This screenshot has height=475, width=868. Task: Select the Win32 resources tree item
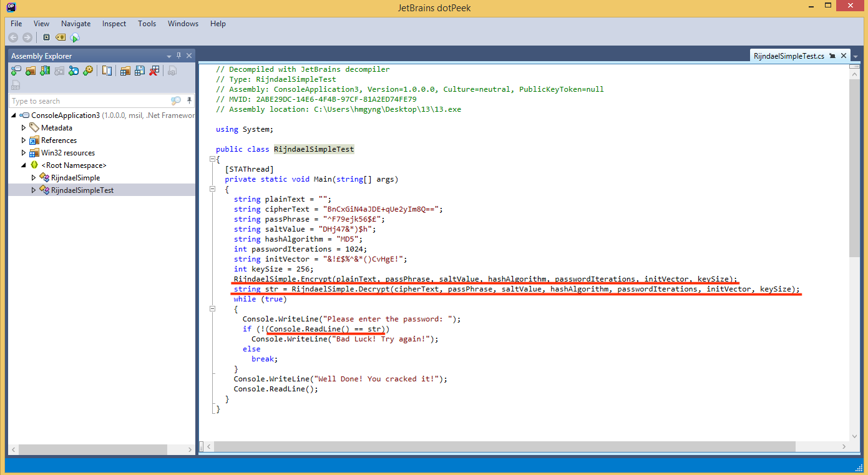[x=68, y=153]
